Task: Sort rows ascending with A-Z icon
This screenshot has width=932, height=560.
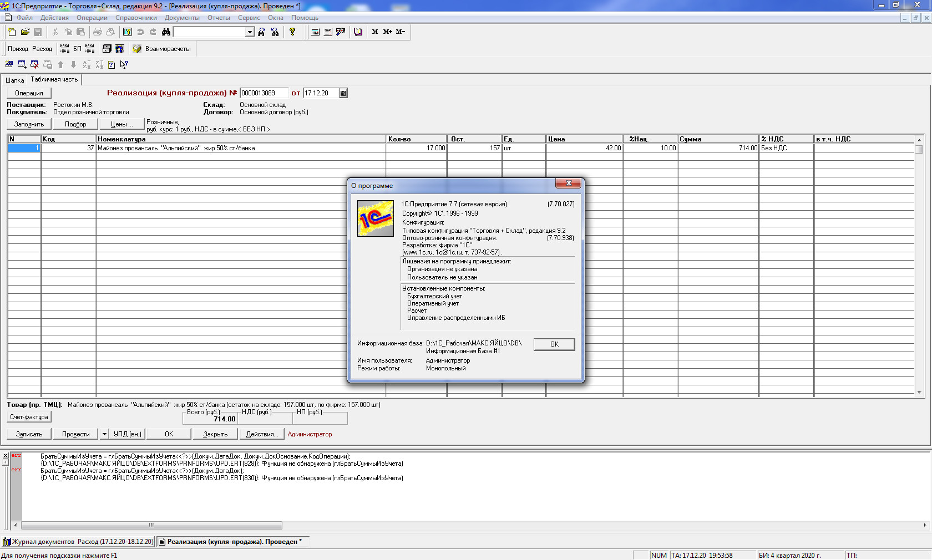Action: click(86, 65)
